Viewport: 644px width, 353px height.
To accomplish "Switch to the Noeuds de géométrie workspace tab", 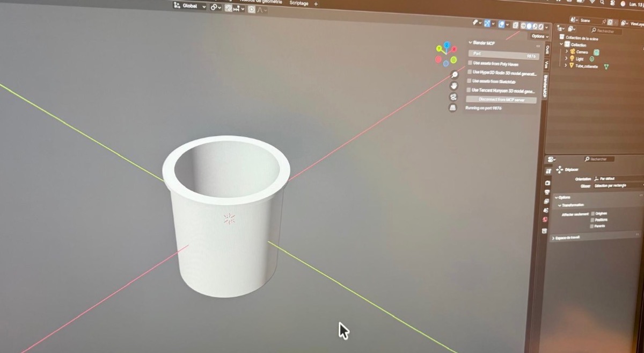I will 261,2.
